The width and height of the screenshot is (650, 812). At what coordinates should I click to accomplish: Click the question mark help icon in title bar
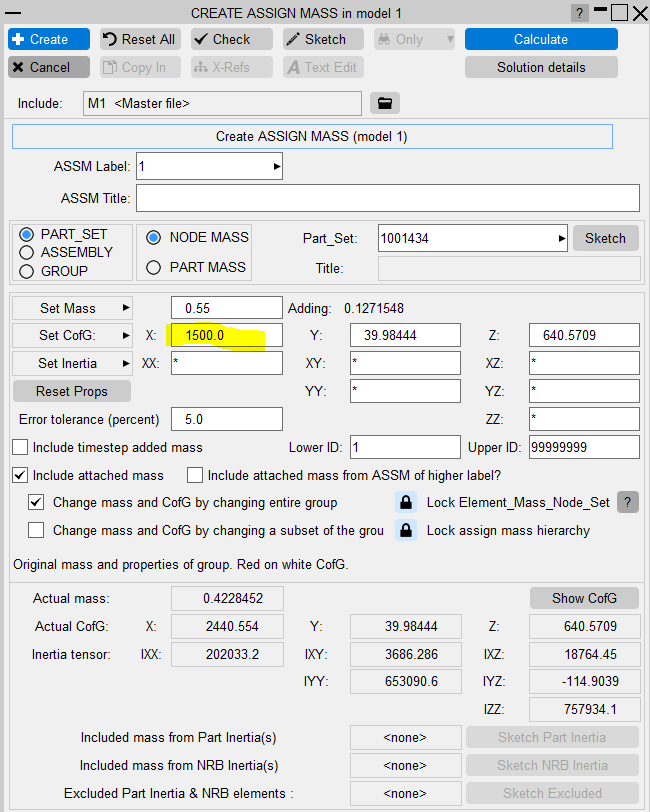click(580, 13)
